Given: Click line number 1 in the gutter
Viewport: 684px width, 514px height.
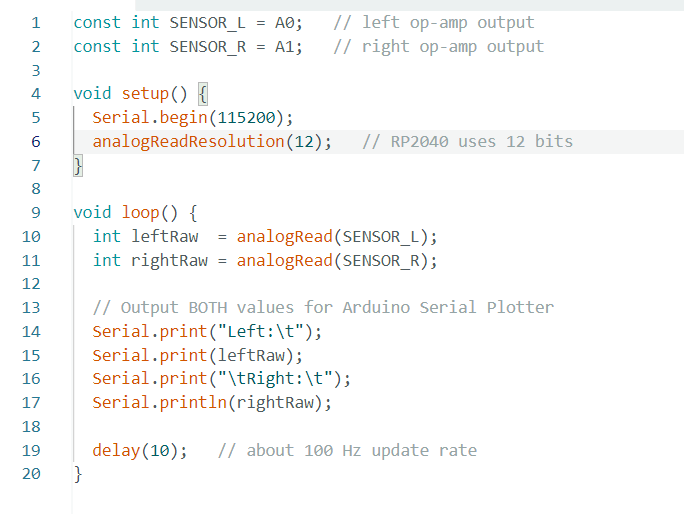Looking at the screenshot, I should [x=36, y=22].
